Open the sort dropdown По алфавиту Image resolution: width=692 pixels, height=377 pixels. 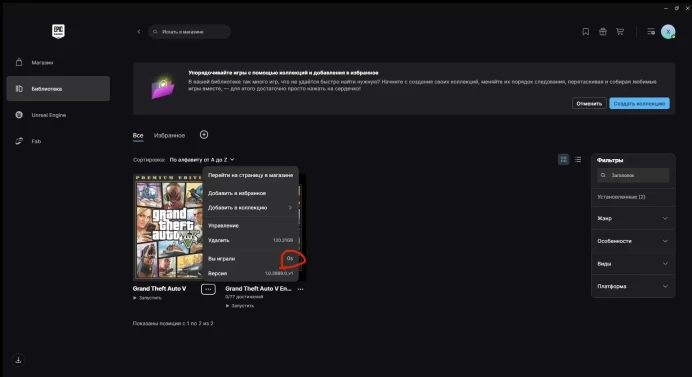[x=202, y=160]
